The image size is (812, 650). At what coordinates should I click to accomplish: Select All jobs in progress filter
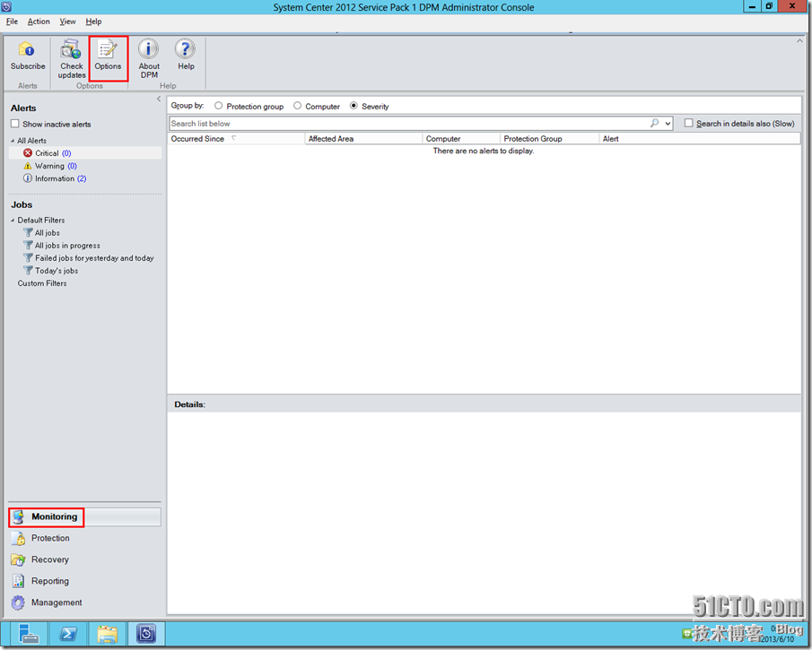(67, 246)
